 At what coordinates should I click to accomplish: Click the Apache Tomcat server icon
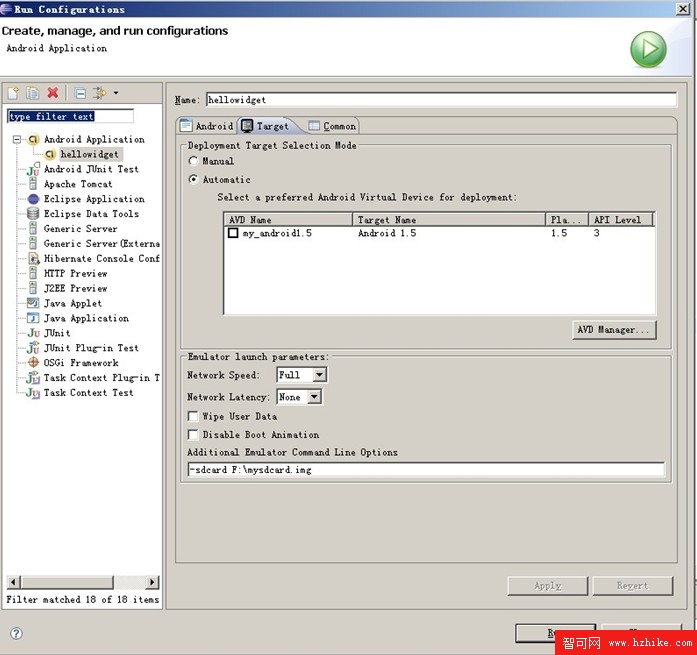point(33,184)
